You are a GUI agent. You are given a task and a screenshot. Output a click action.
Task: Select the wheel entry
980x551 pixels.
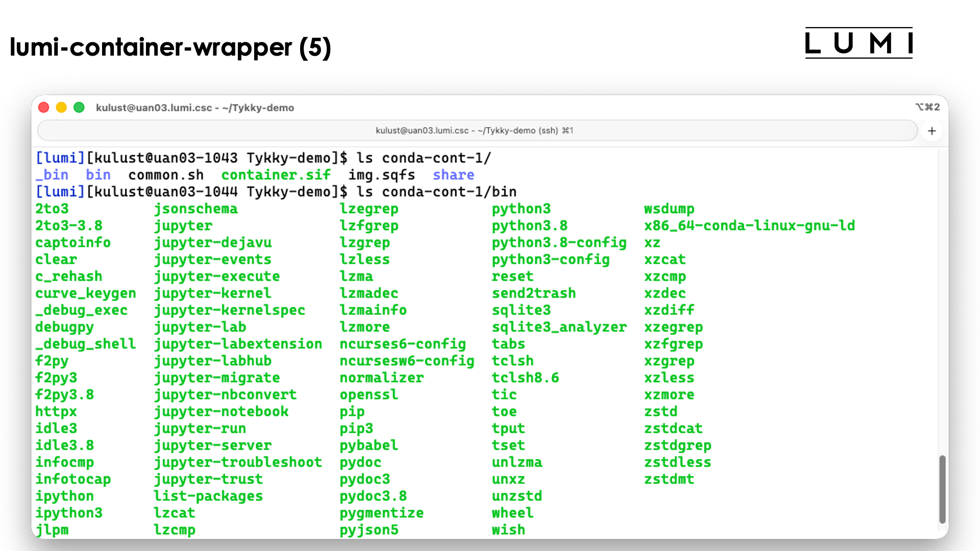[512, 513]
